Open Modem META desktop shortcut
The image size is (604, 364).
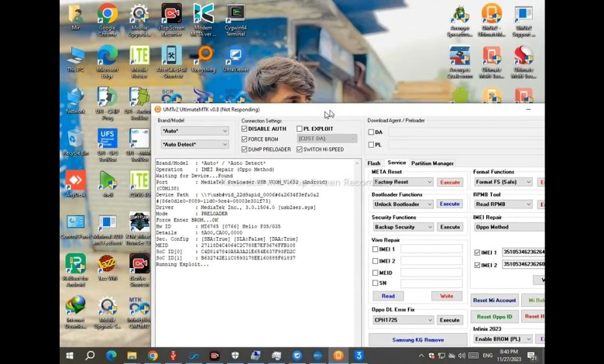[x=204, y=20]
